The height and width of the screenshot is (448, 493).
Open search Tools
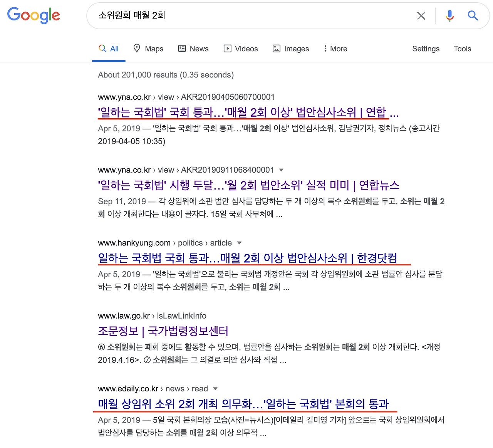pos(462,49)
